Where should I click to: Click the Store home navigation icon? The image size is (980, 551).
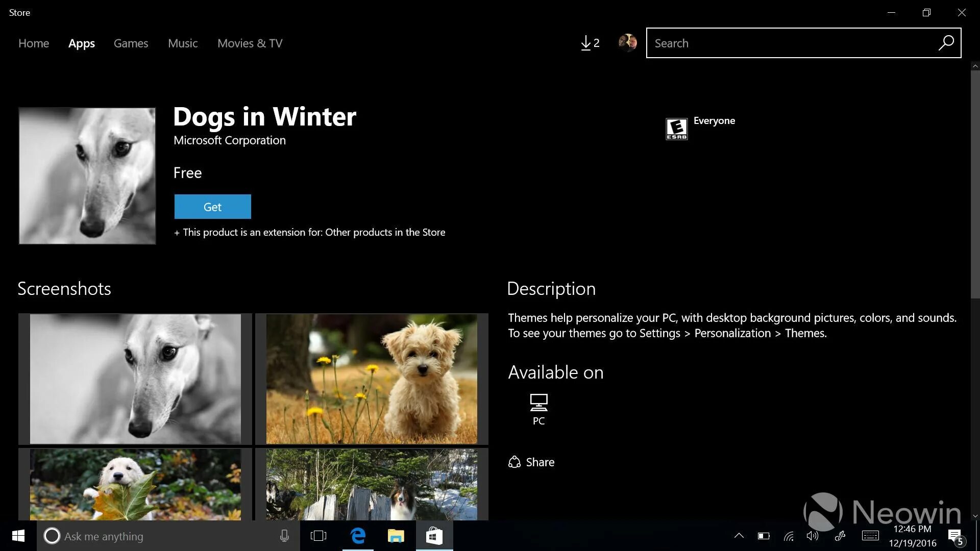point(34,42)
